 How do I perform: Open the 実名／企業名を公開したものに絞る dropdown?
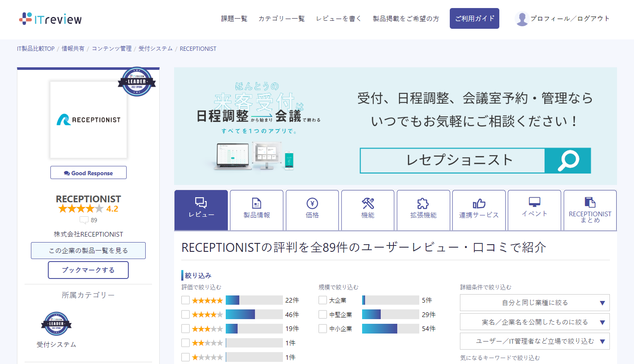tap(534, 322)
